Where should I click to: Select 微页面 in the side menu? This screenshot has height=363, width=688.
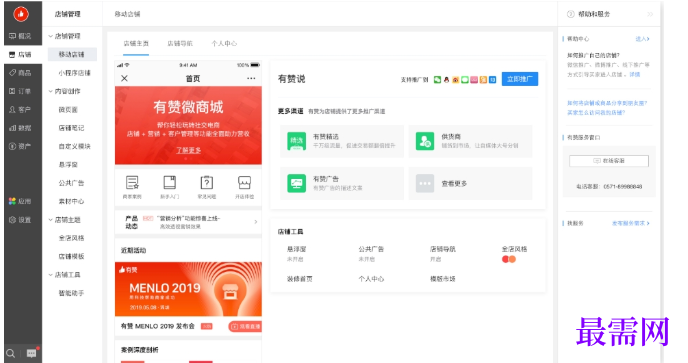(x=68, y=110)
